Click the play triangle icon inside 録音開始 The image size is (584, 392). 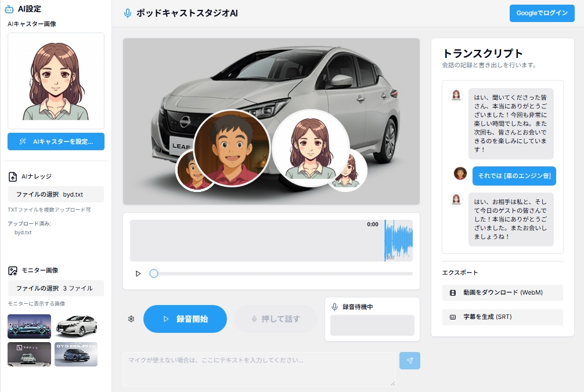coord(166,319)
